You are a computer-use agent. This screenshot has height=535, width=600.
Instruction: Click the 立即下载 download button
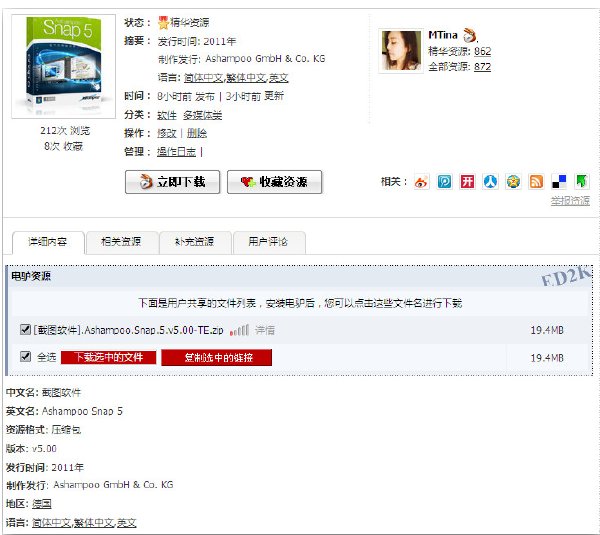173,182
